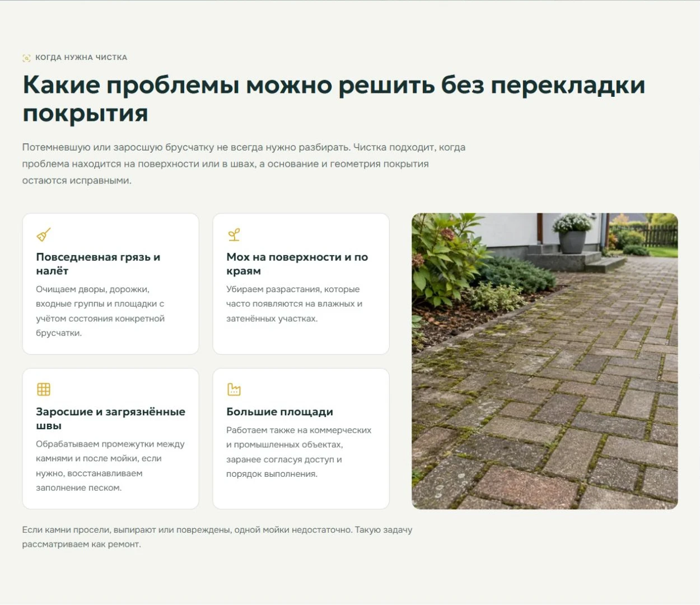The width and height of the screenshot is (700, 605).
Task: Click the grid icon in Заросшие швы card
Action: (x=44, y=389)
